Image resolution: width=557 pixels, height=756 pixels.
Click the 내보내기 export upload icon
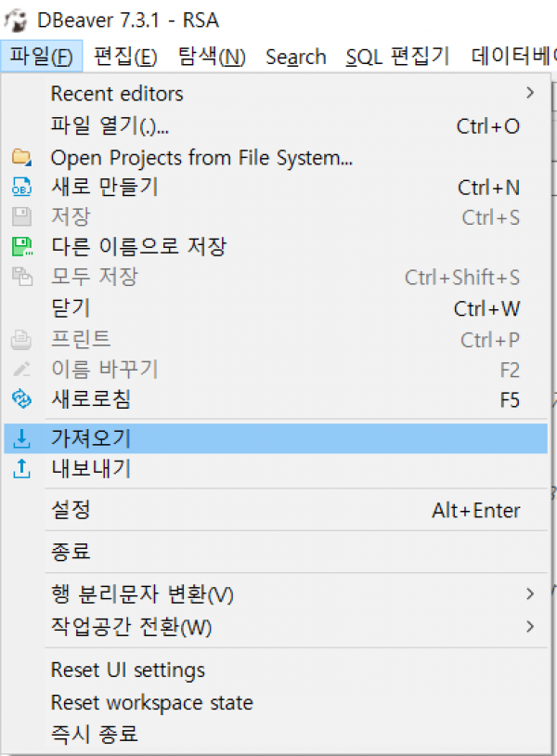pos(21,469)
